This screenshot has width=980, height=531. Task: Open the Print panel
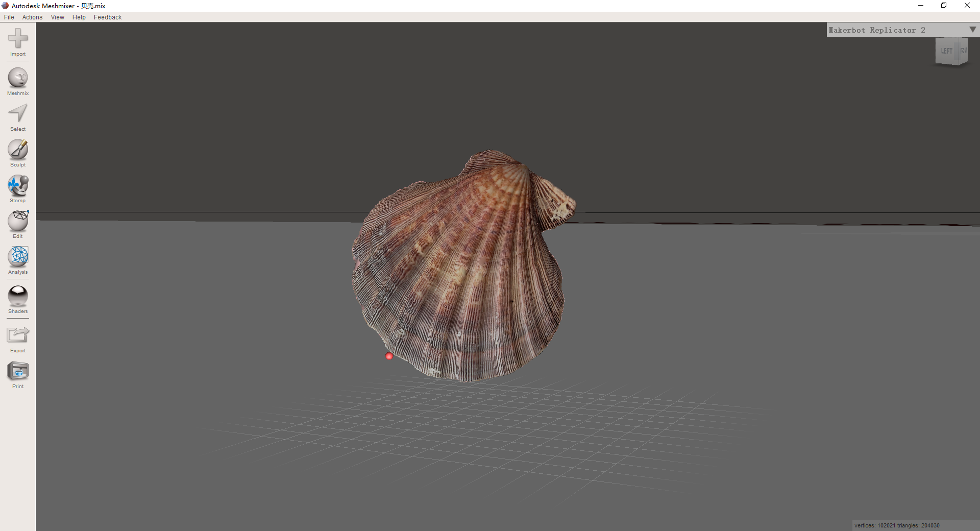[x=17, y=374]
